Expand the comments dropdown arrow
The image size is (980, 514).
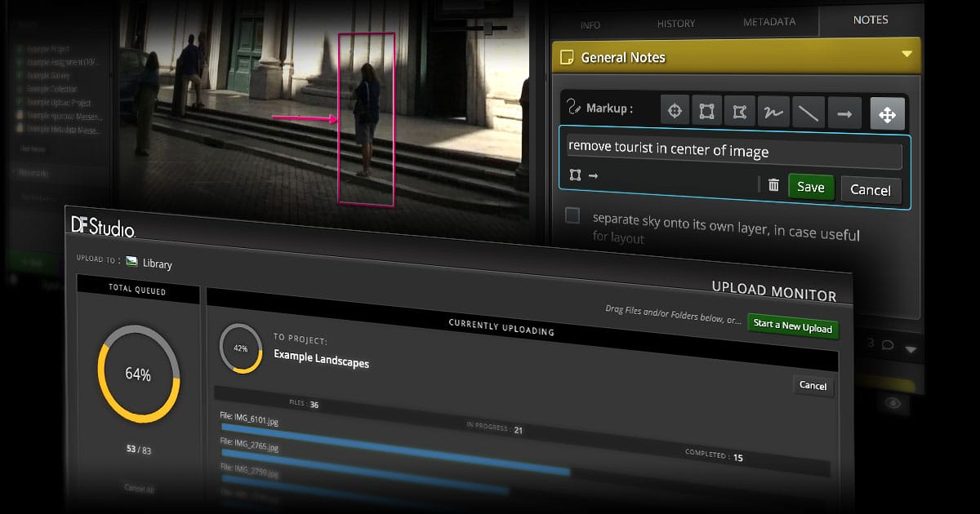tap(911, 350)
